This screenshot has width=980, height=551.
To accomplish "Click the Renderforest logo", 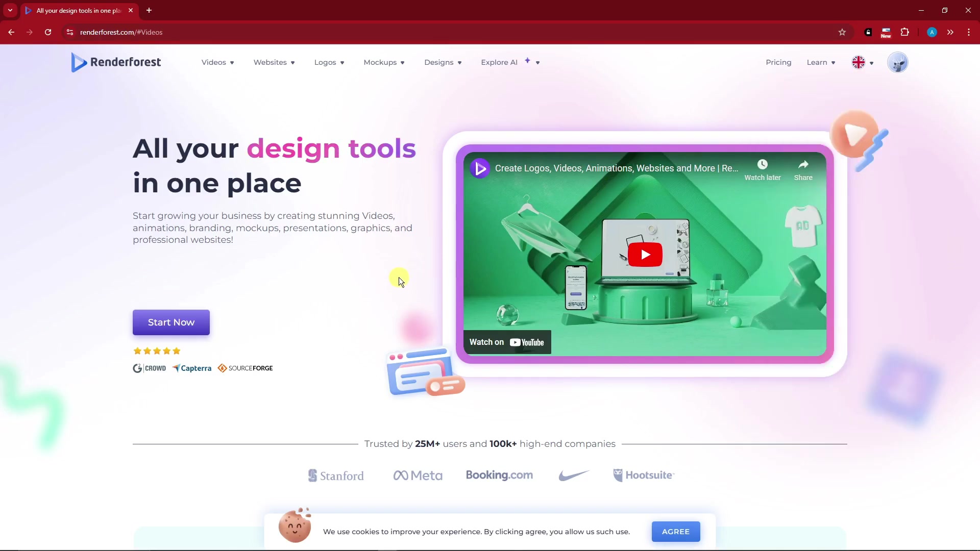I will click(116, 62).
